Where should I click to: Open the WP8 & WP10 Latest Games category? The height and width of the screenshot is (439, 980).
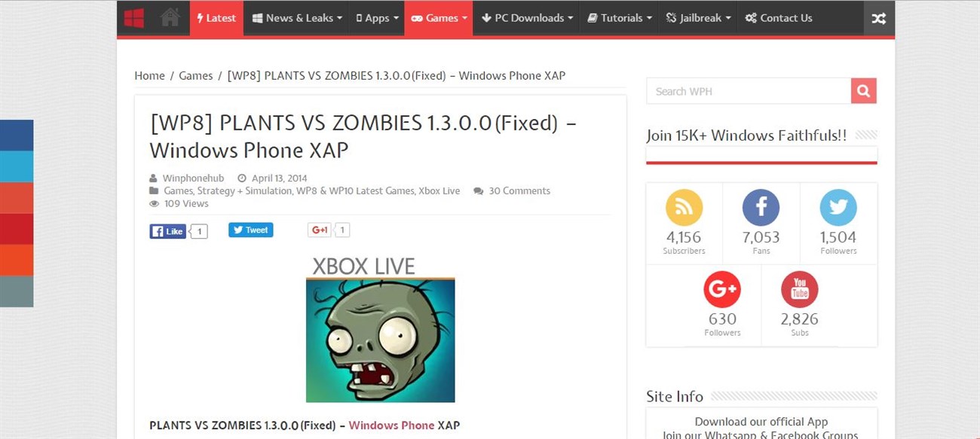pyautogui.click(x=355, y=191)
